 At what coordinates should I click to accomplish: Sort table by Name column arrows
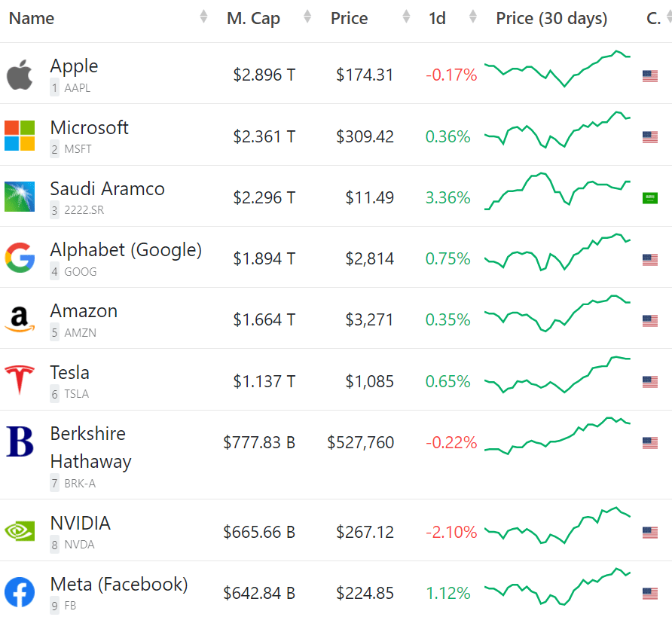[203, 17]
